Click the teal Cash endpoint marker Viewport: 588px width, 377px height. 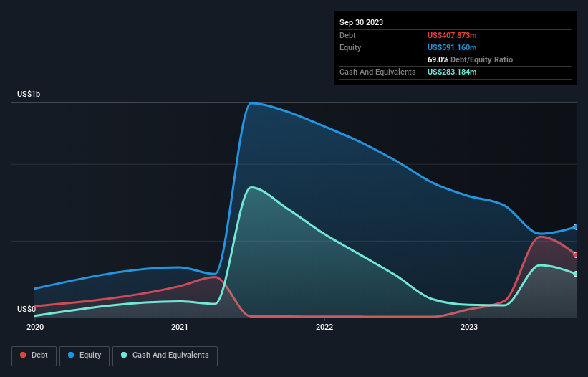[x=576, y=274]
